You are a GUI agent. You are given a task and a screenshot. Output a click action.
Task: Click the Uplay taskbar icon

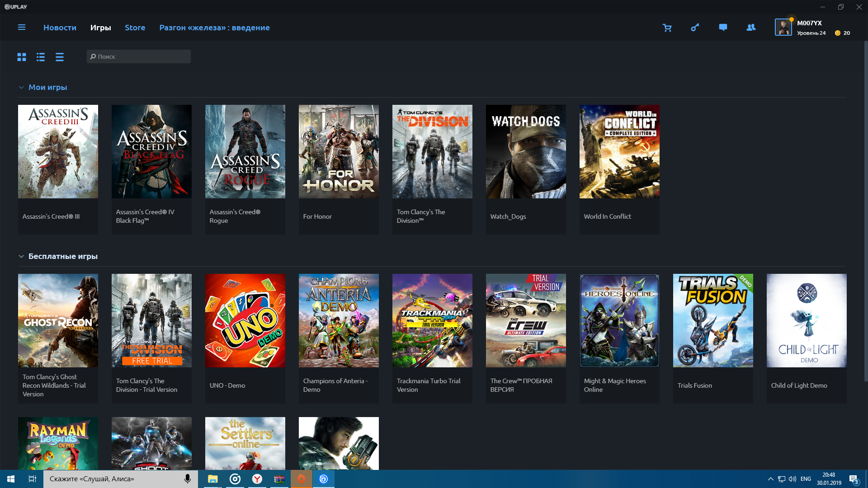point(324,479)
